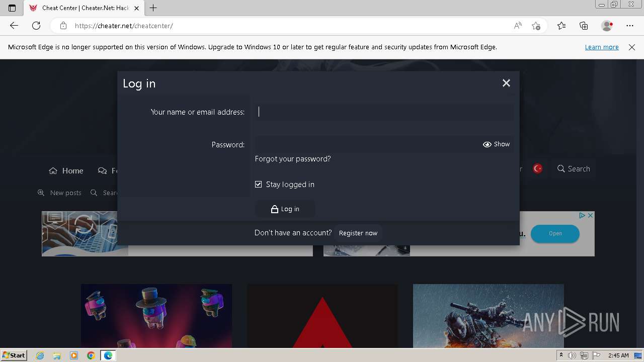This screenshot has height=362, width=644.
Task: Refresh the page
Action: (x=36, y=26)
